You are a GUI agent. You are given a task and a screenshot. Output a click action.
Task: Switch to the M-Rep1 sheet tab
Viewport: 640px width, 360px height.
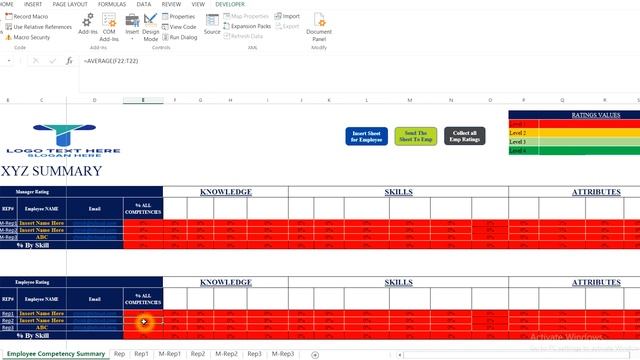pyautogui.click(x=169, y=354)
